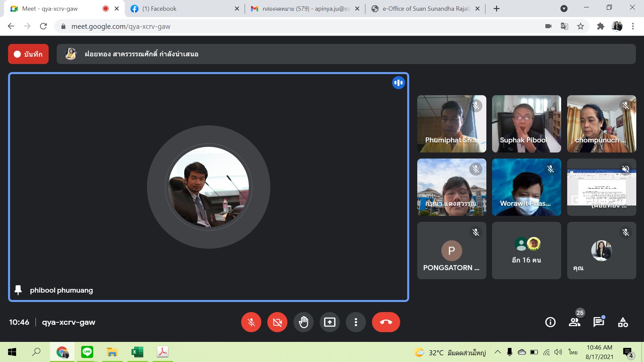Open the '16 more people' tile
The height and width of the screenshot is (362, 644).
pyautogui.click(x=526, y=250)
